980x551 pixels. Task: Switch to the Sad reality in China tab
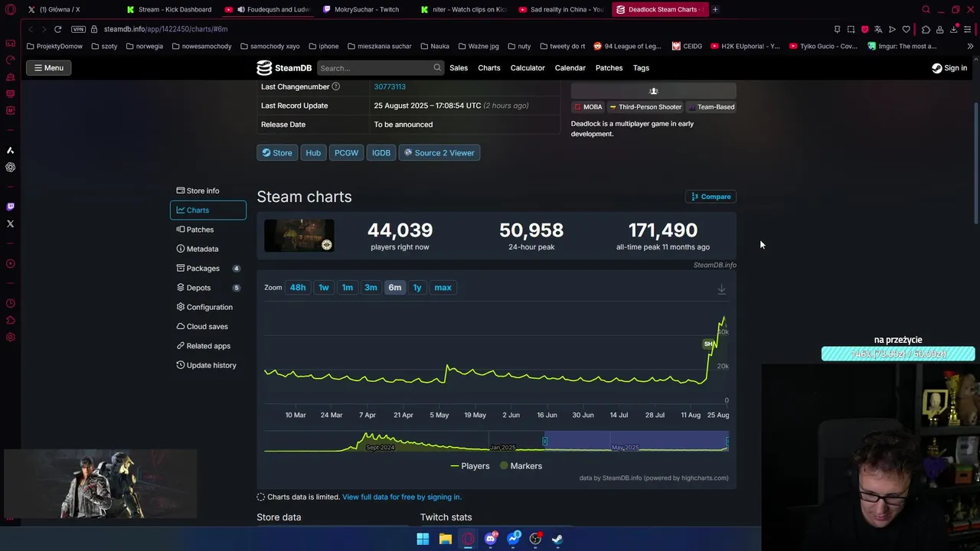pos(561,9)
